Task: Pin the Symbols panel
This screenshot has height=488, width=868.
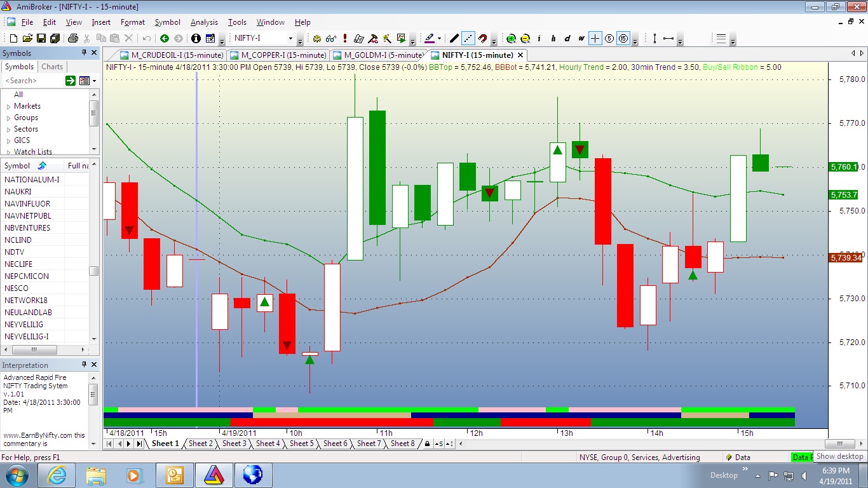Action: point(84,53)
